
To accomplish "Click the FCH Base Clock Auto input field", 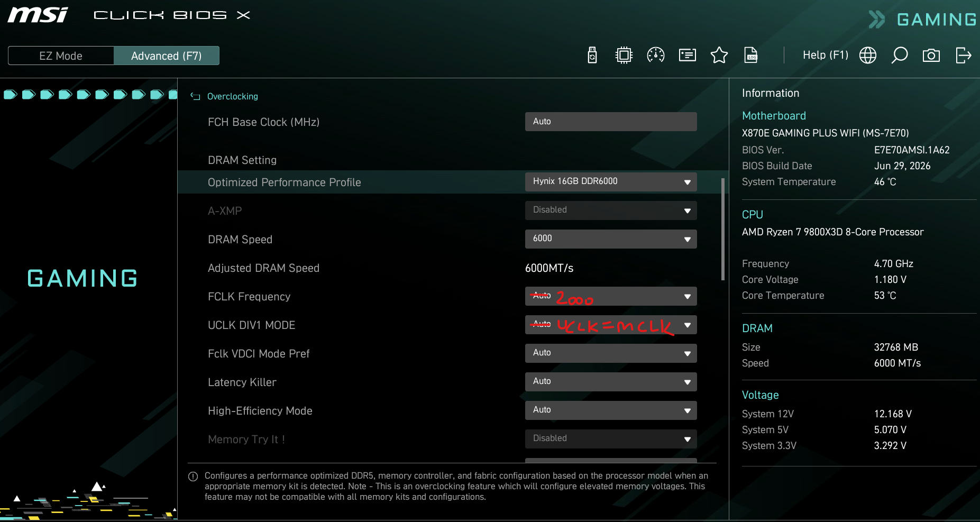I will click(611, 122).
